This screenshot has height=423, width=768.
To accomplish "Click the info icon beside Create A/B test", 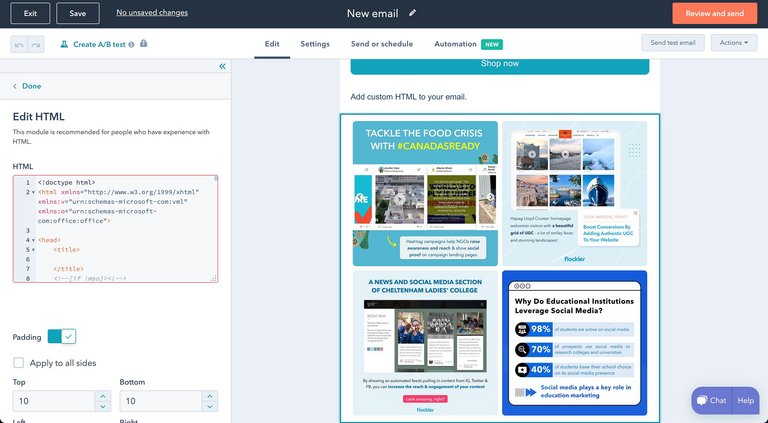I will [x=131, y=45].
